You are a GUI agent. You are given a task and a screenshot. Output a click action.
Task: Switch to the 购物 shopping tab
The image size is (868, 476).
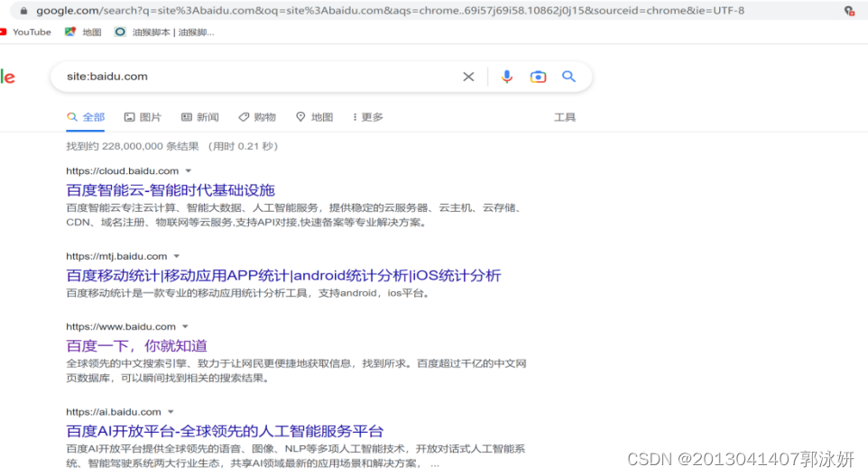tap(257, 117)
